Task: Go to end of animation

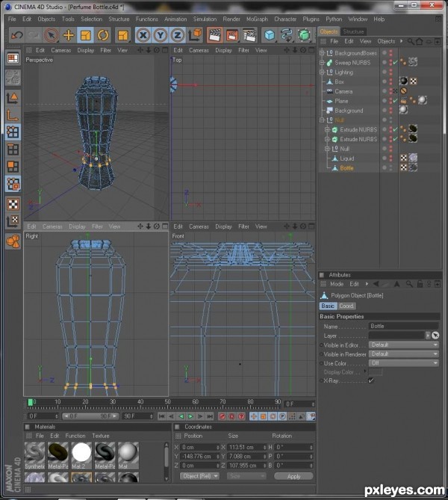Action: (210, 416)
